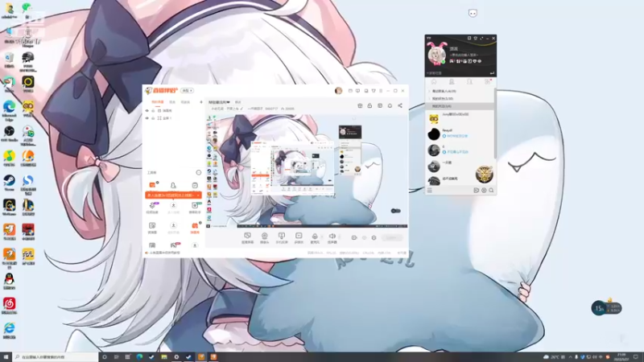Select the second scene tab
The height and width of the screenshot is (362, 644).
point(172,102)
